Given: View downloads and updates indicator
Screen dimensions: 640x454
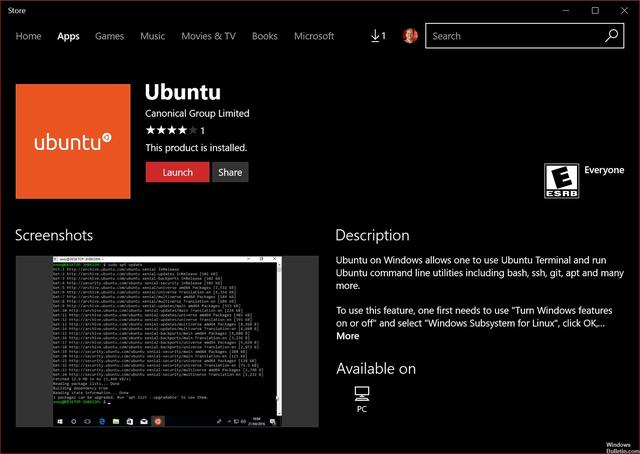Looking at the screenshot, I should point(378,36).
